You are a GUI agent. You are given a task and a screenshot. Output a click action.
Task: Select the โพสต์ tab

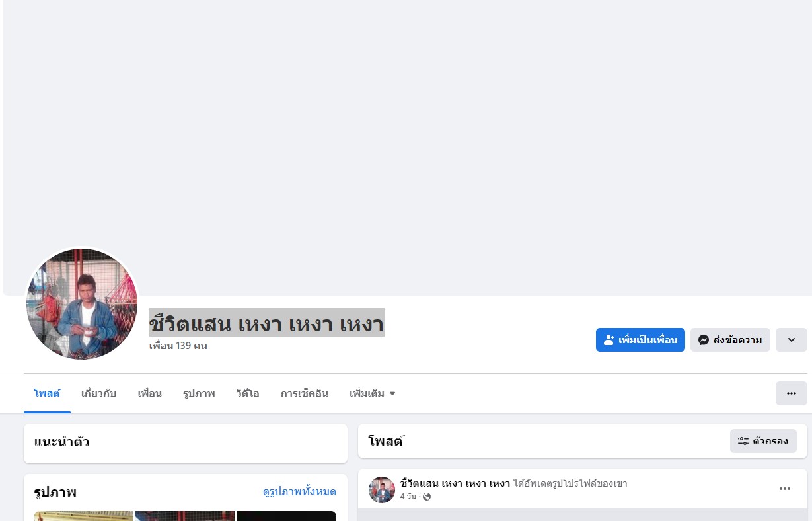(x=47, y=393)
